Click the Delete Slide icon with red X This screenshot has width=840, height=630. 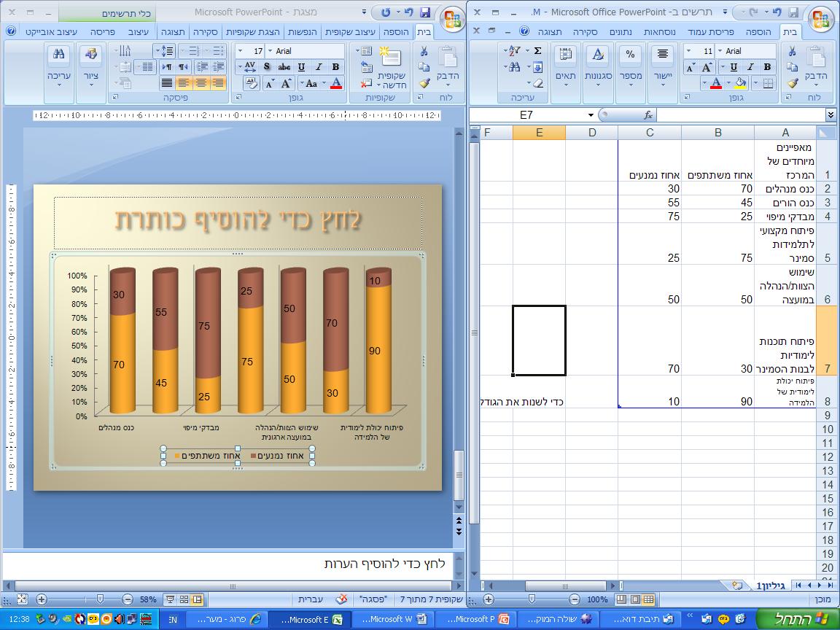pos(367,83)
